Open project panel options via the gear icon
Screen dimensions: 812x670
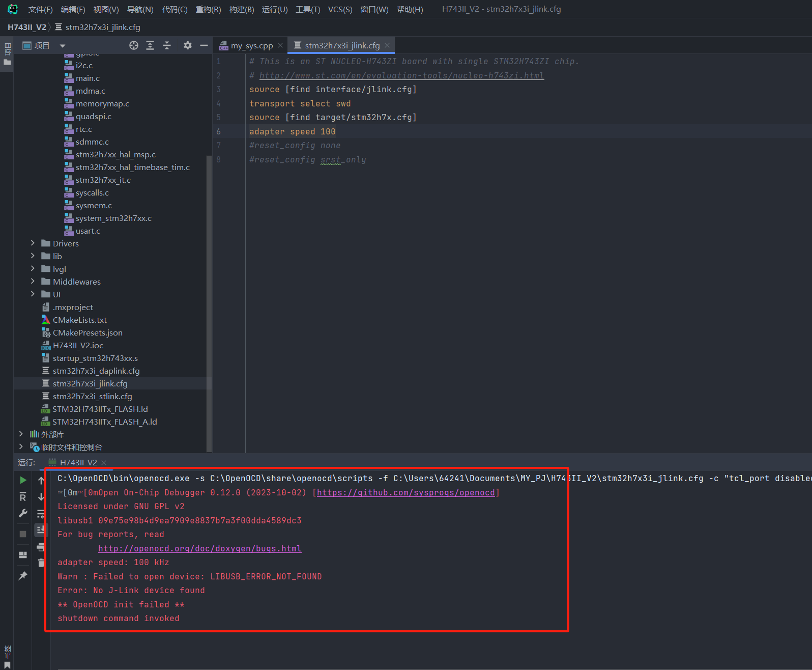click(x=188, y=45)
